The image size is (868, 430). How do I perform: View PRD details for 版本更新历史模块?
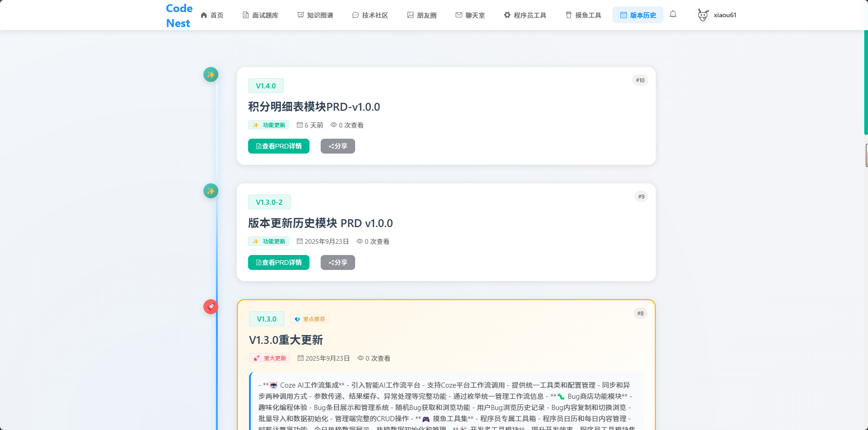278,262
